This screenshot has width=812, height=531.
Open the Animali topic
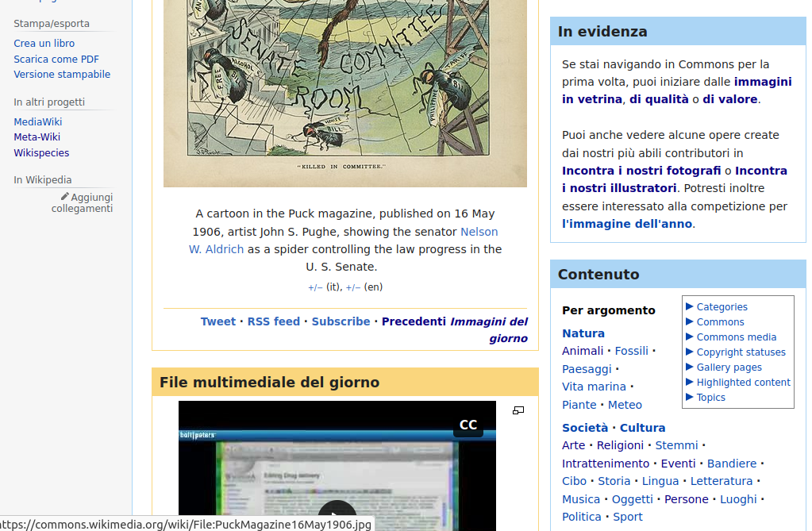583,351
